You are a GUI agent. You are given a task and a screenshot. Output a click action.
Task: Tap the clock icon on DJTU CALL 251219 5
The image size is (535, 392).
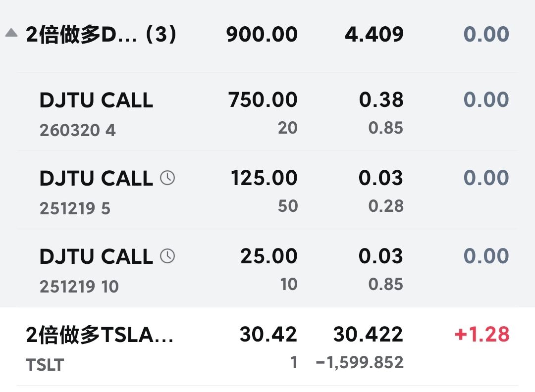pyautogui.click(x=167, y=178)
